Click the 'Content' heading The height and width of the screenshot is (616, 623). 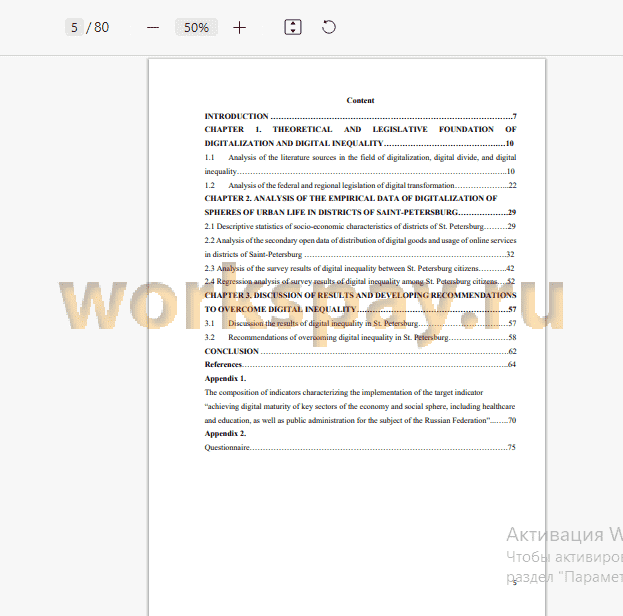coord(360,100)
